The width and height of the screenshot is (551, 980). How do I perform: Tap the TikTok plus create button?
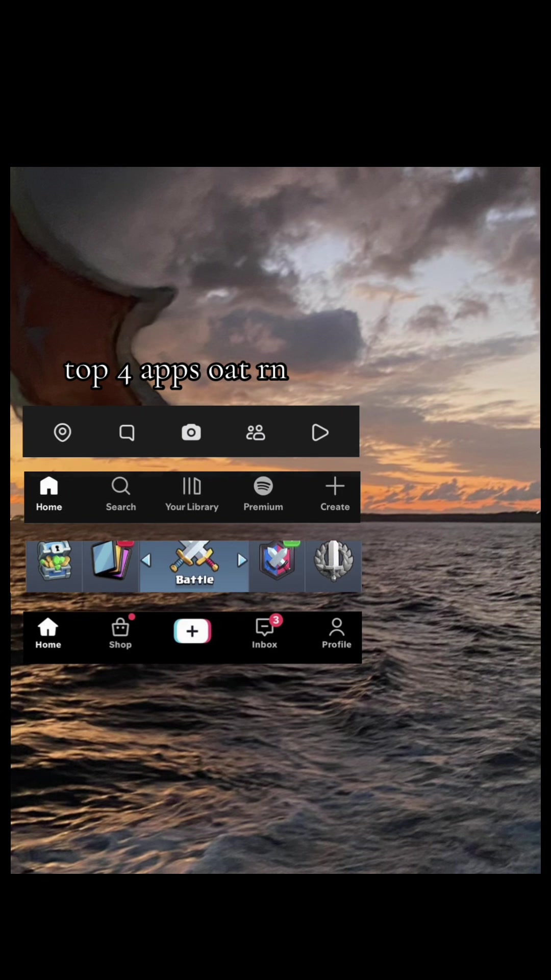[192, 631]
